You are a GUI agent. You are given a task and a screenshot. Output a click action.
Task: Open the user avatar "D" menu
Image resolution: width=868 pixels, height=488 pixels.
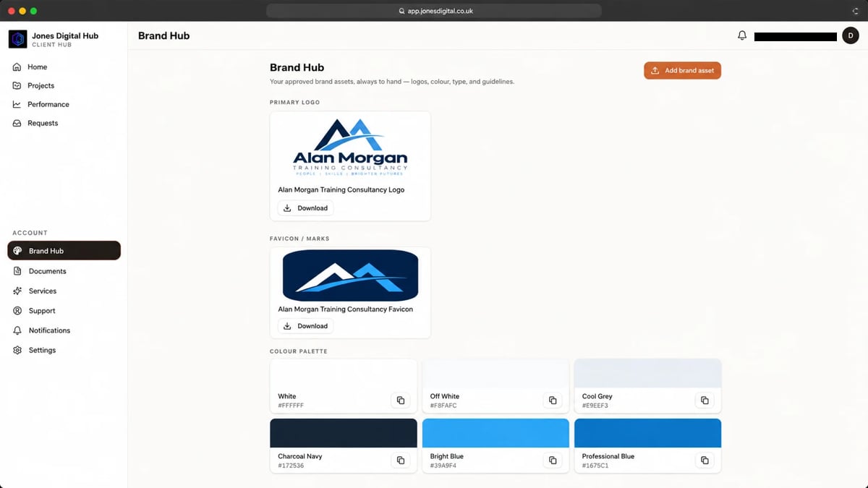click(851, 35)
